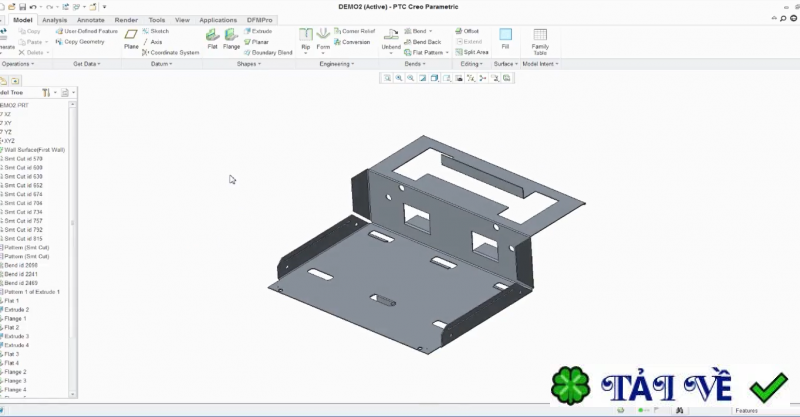The width and height of the screenshot is (800, 417).
Task: Click the Extrude button in Shapes
Action: coord(259,31)
